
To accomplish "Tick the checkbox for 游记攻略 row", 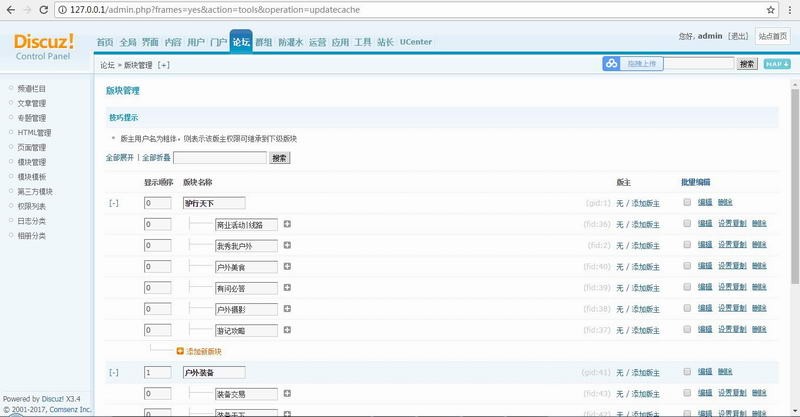I will click(687, 330).
